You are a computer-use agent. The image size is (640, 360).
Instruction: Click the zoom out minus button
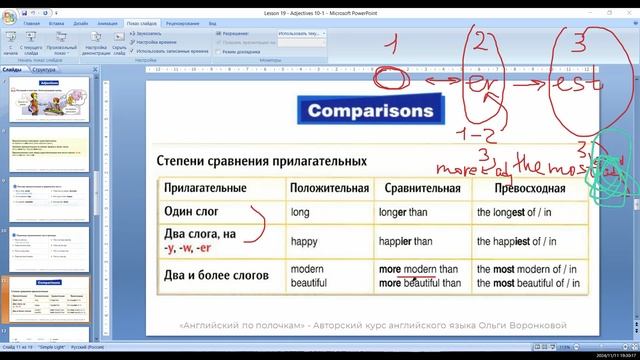576,347
